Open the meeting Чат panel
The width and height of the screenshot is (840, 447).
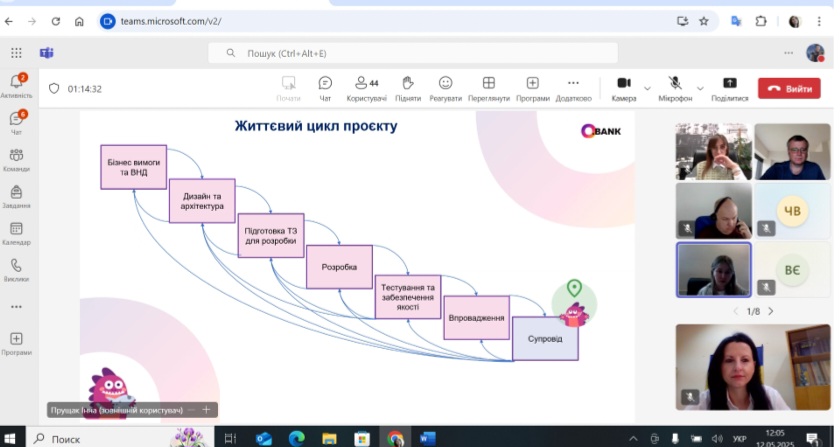pyautogui.click(x=325, y=87)
